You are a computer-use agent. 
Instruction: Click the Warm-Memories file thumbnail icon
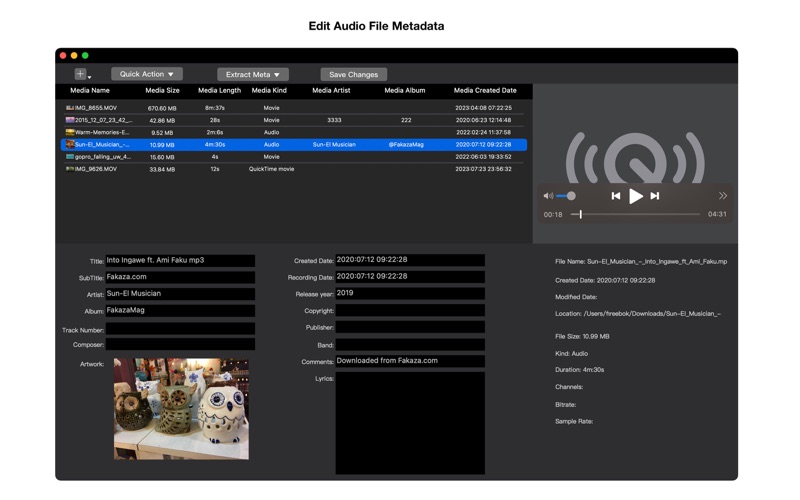point(70,132)
